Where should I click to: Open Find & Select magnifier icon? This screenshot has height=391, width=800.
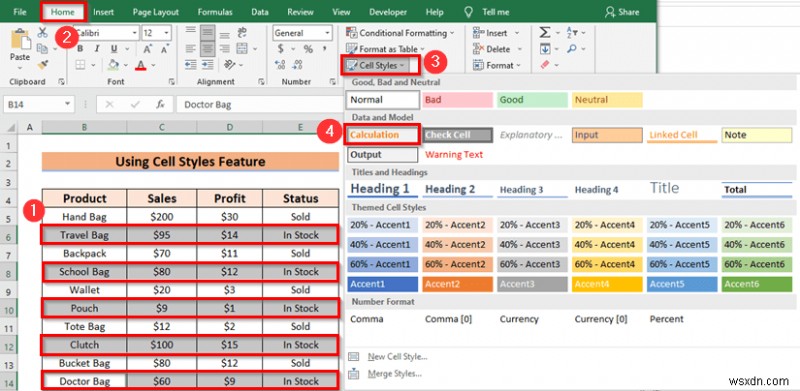point(571,49)
